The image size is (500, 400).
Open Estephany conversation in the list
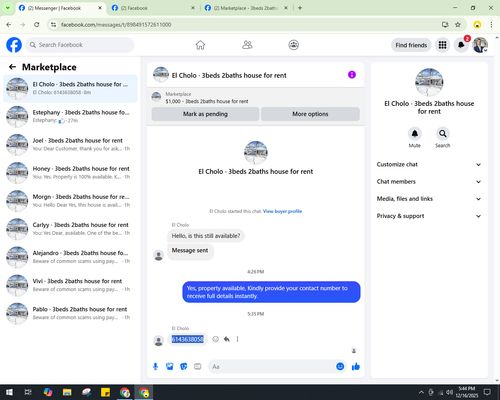coord(70,116)
